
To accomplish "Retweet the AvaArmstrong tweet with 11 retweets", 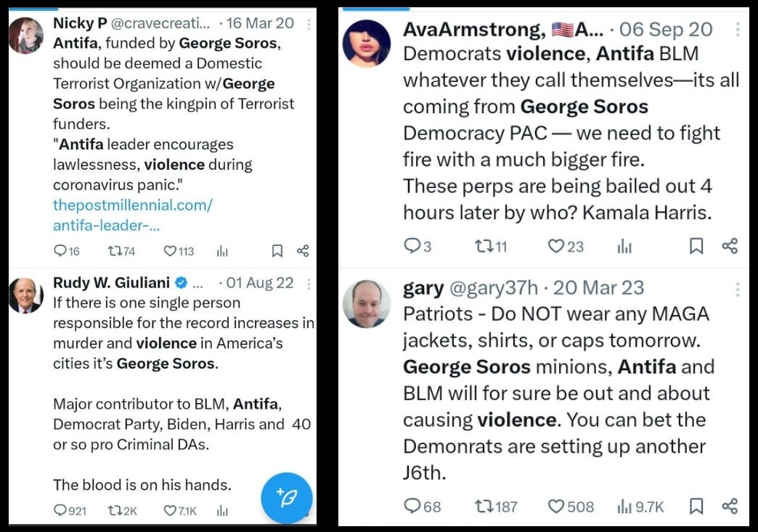I will point(484,247).
